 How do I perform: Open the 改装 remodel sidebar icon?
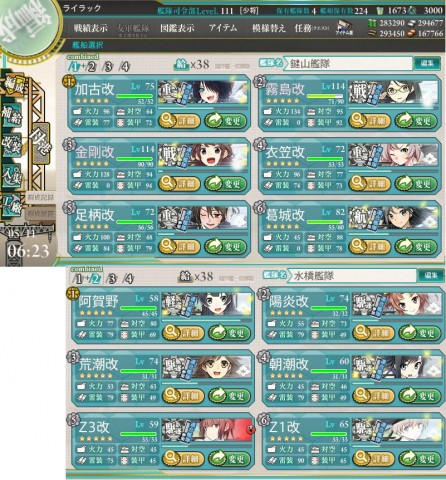tap(12, 145)
